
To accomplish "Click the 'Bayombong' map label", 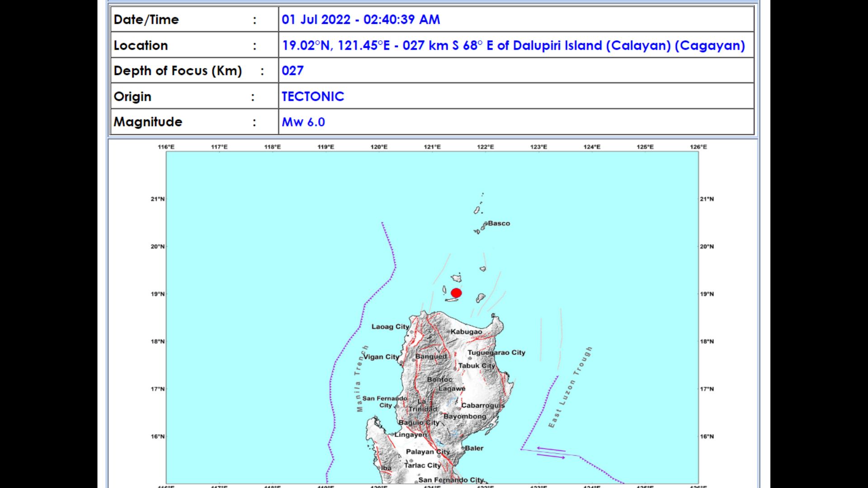I will pyautogui.click(x=465, y=416).
